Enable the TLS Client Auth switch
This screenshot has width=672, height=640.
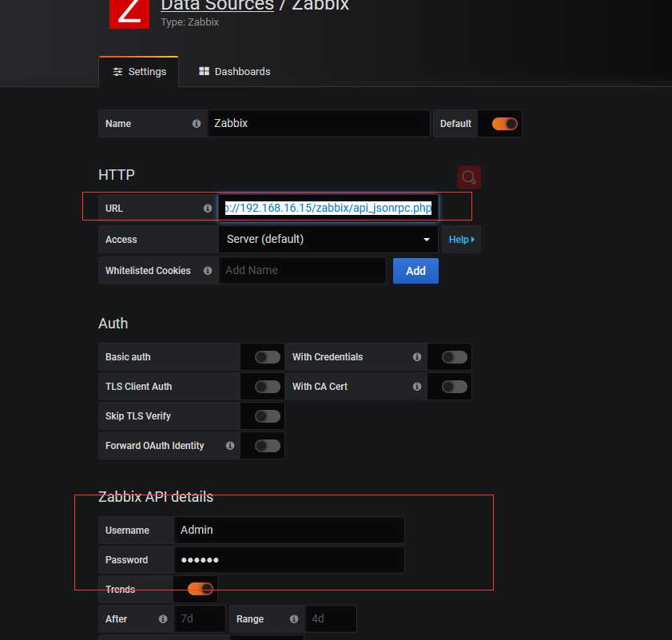click(267, 387)
